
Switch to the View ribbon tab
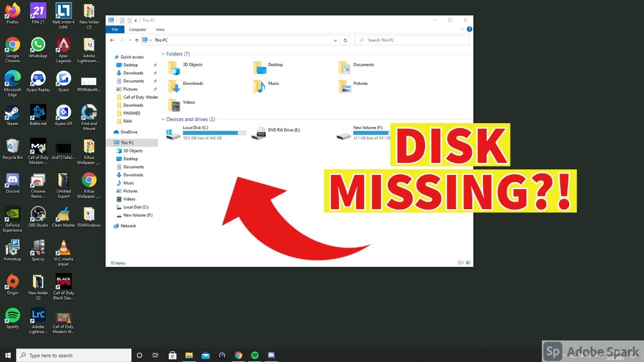pos(160,30)
